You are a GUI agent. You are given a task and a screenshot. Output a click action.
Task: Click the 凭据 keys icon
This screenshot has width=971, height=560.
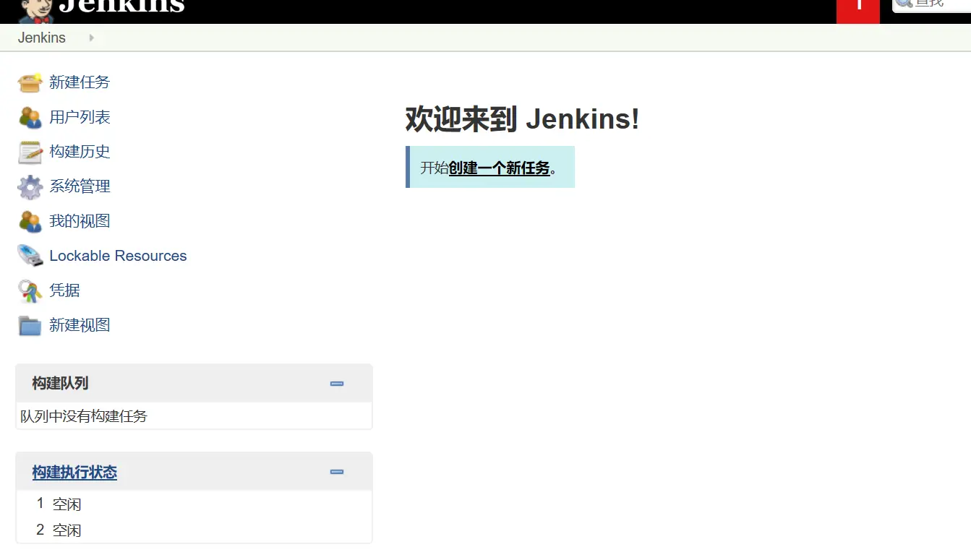click(30, 290)
